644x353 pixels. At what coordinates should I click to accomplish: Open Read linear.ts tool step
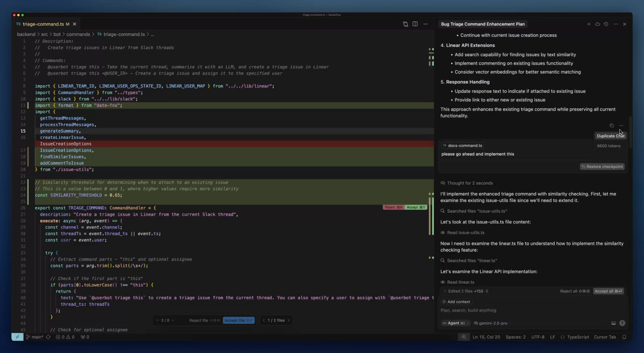(457, 282)
